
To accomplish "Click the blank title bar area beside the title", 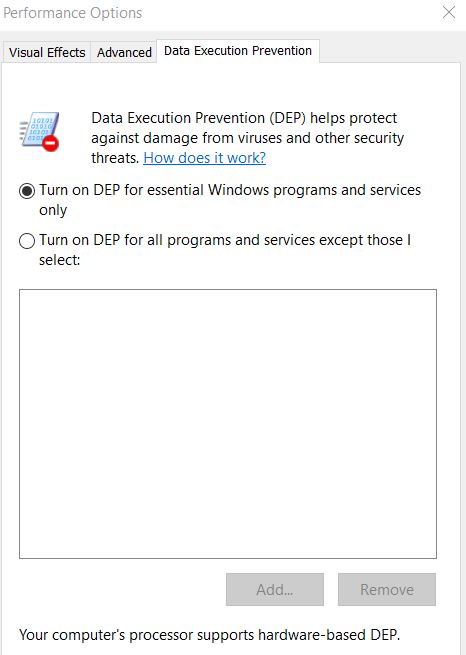I will 290,13.
